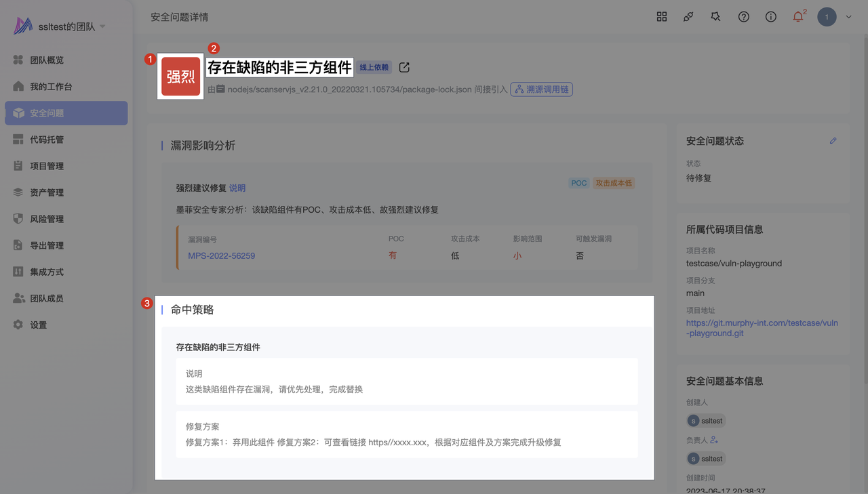Open 团队概览 in the sidebar

(47, 60)
